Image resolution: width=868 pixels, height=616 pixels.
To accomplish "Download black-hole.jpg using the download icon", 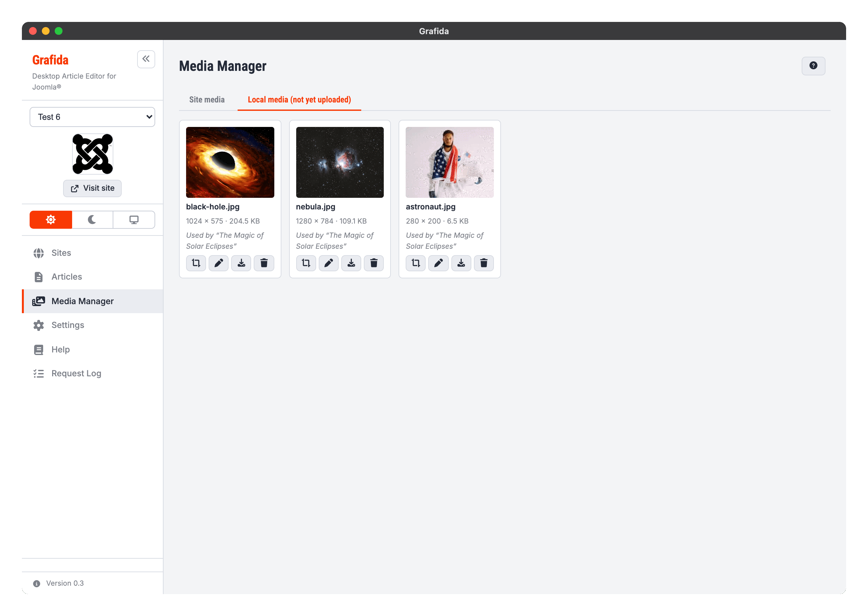I will click(241, 263).
